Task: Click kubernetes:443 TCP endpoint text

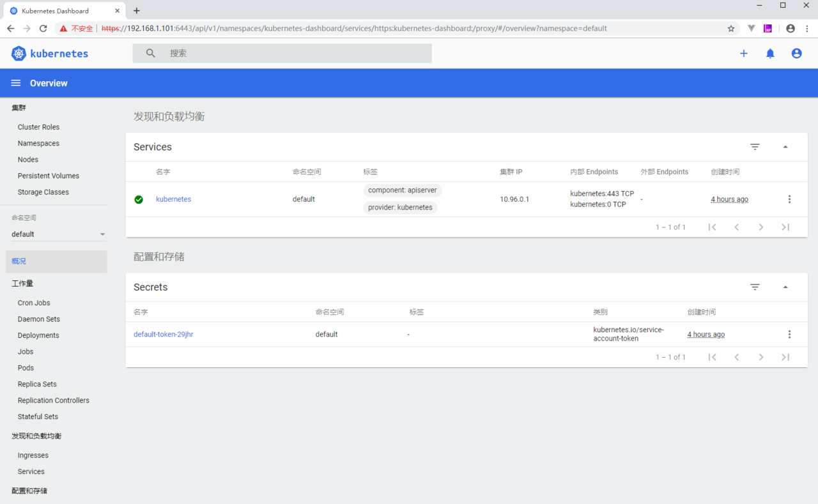Action: [602, 194]
